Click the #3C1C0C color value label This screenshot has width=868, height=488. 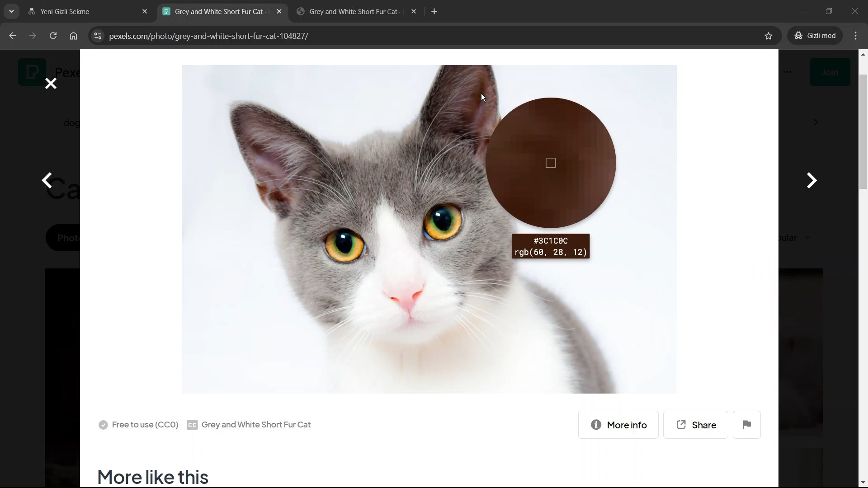[x=551, y=246]
